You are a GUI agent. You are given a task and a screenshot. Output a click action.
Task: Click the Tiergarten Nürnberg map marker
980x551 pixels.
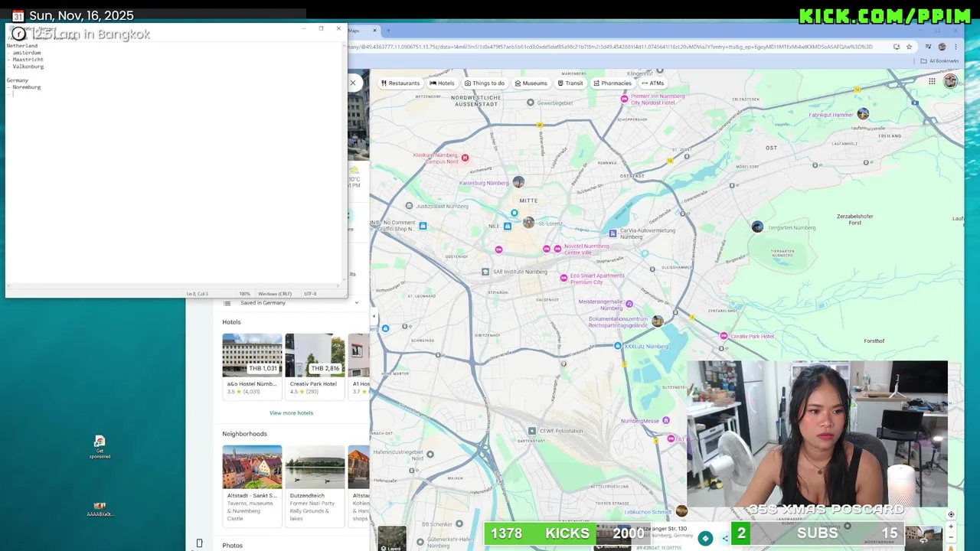point(757,227)
